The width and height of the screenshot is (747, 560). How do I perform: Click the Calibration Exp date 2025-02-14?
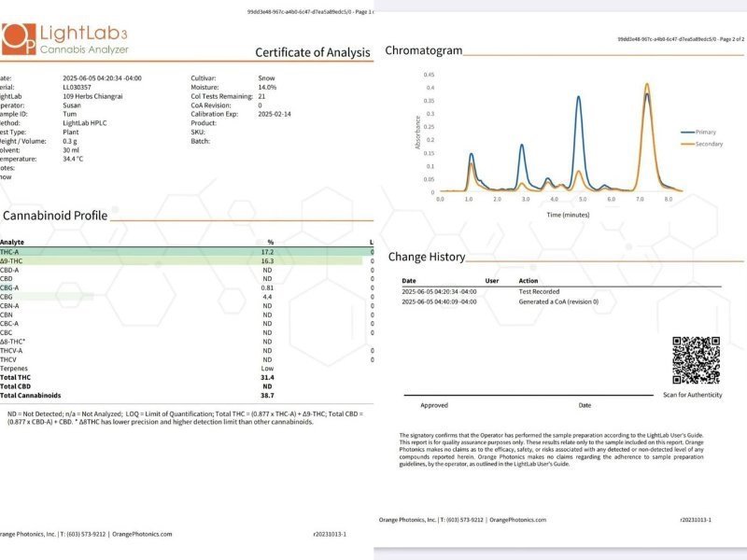275,114
